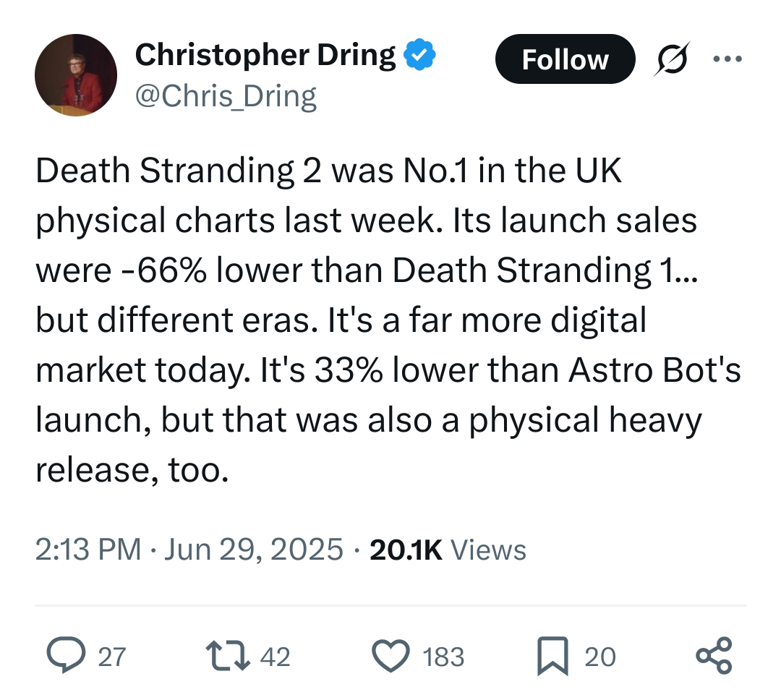Open the 2:13 PM timestamp link
Viewport: 781px width, 700px height.
pyautogui.click(x=88, y=549)
